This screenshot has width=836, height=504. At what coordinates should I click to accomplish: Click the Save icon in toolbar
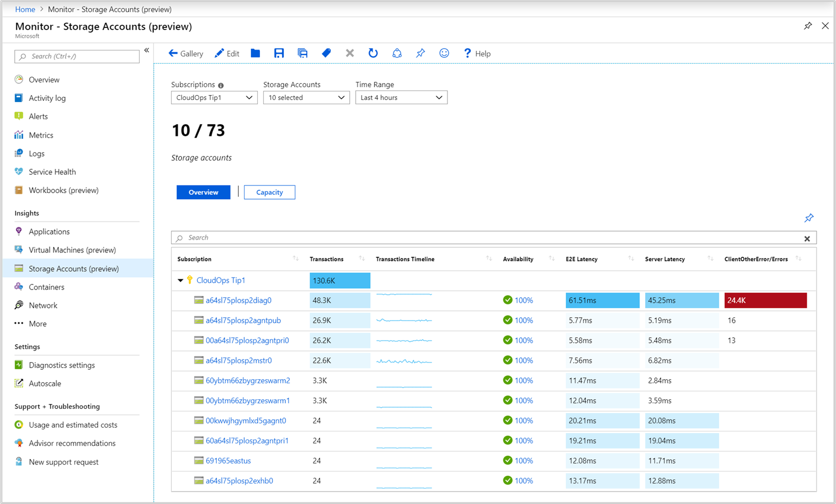(278, 54)
